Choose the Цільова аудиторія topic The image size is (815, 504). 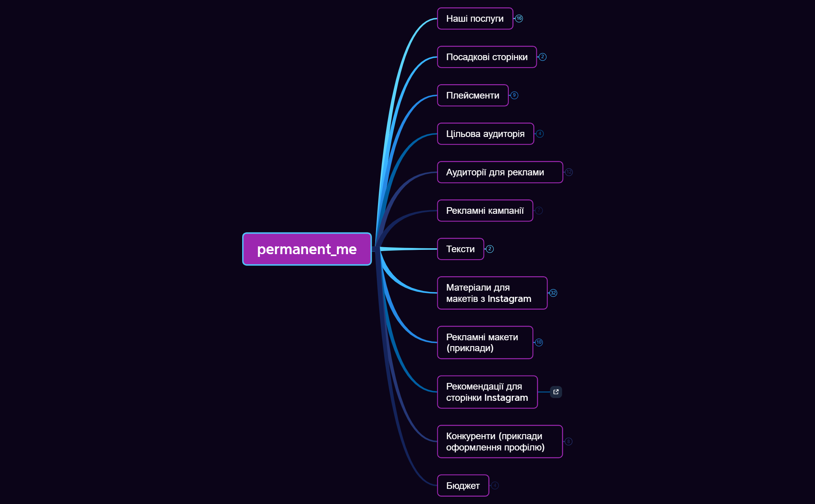(x=485, y=134)
